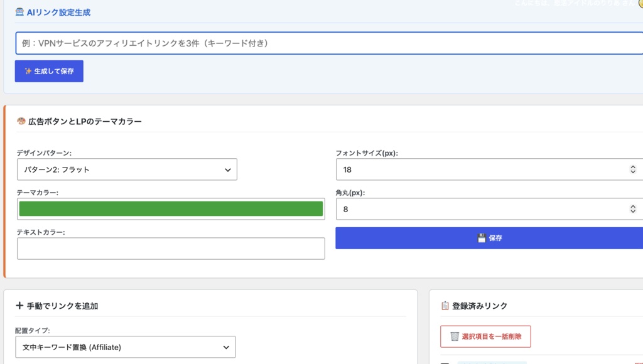The image size is (643, 364).
Task: Click the clipboard icon beside 登録済みリンク
Action: point(445,306)
